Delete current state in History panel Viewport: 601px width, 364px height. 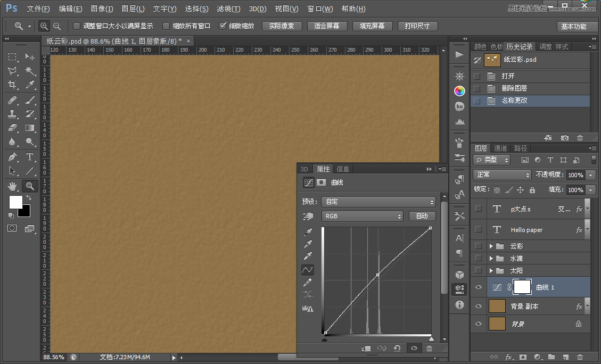(580, 137)
